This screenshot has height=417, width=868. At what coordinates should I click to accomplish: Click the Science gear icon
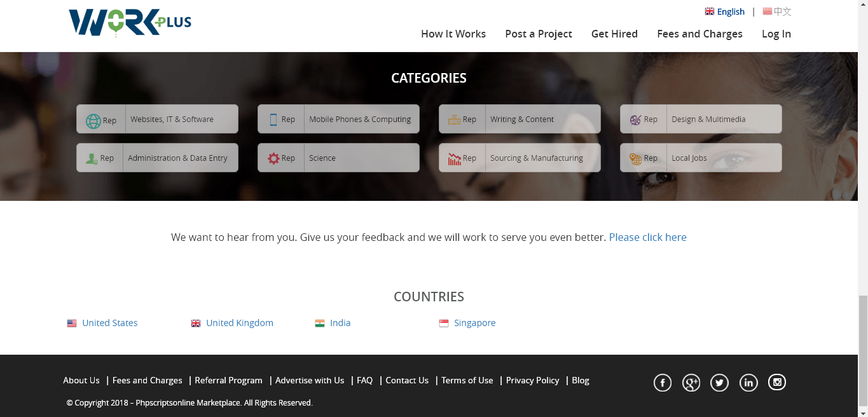pyautogui.click(x=273, y=158)
